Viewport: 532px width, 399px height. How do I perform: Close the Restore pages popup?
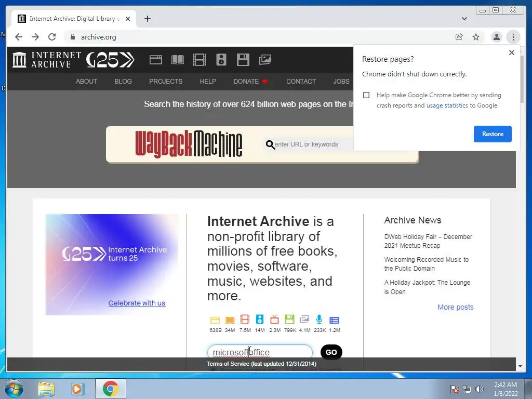512,52
